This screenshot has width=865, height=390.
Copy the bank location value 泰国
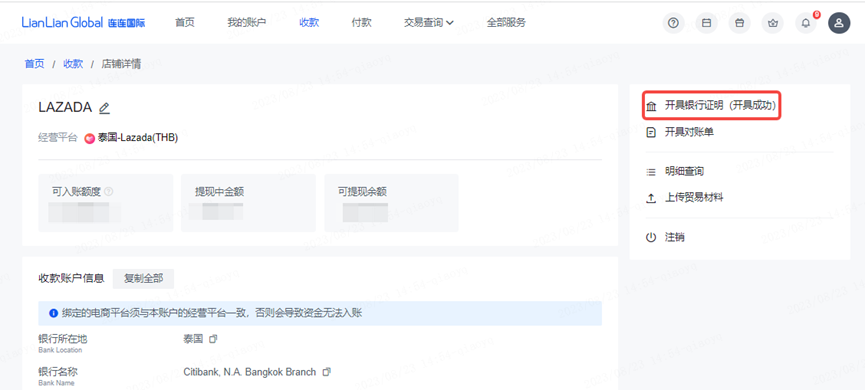[x=213, y=339]
